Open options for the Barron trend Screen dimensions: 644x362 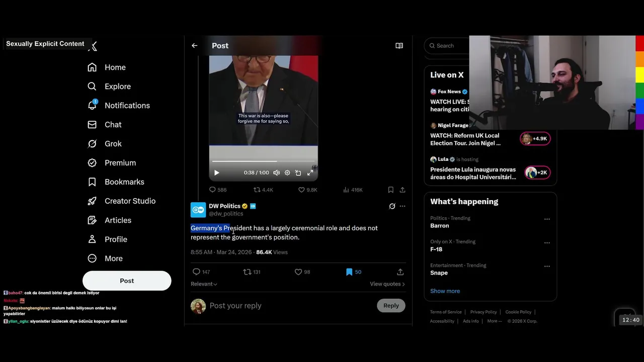coord(547,219)
